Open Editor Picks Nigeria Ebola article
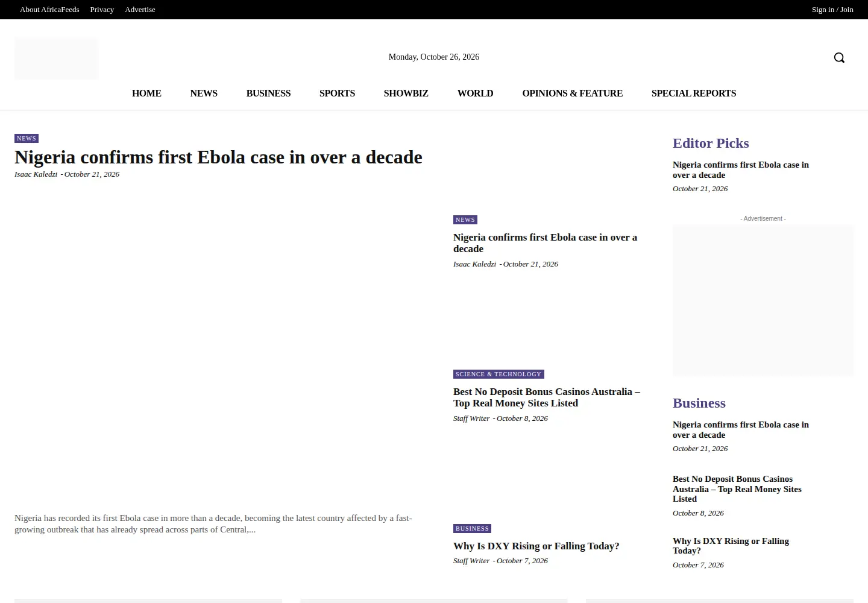 pyautogui.click(x=741, y=170)
